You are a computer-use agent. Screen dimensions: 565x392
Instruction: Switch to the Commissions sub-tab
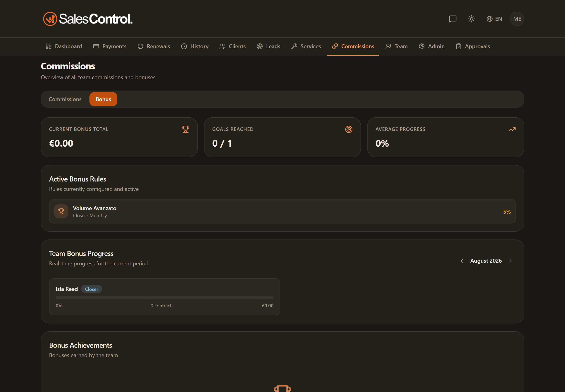click(x=65, y=99)
